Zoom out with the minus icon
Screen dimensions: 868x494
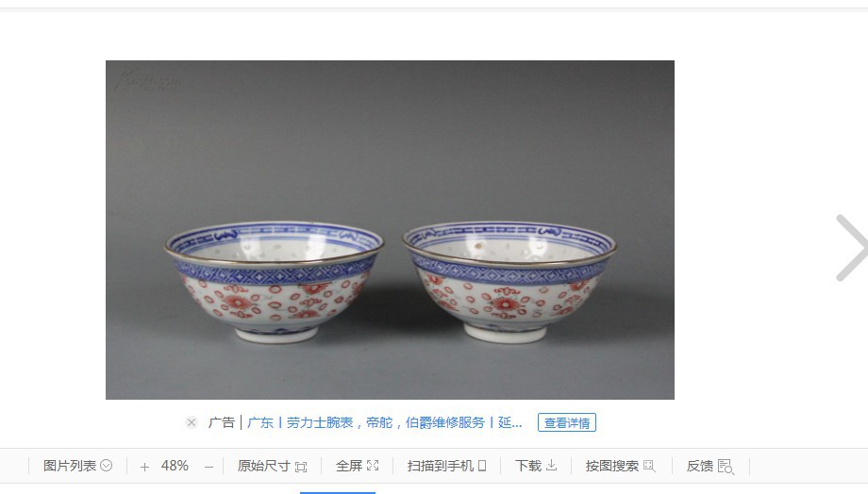point(209,467)
